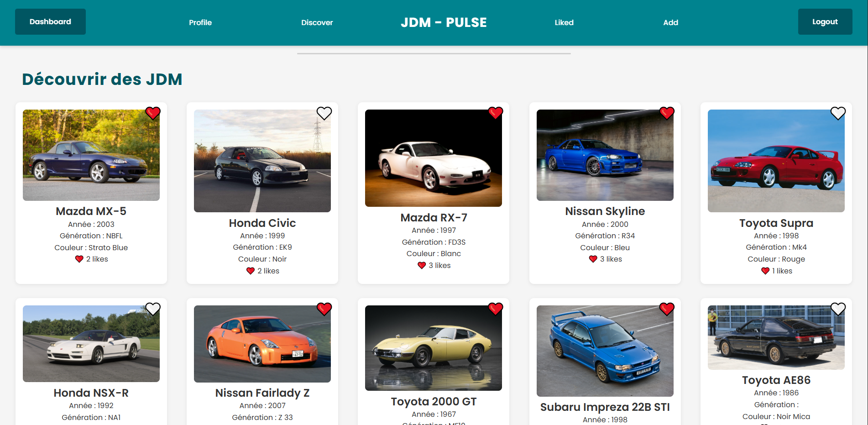Unlike the Nissan Fairlady Z heart
The width and height of the screenshot is (868, 425).
324,309
